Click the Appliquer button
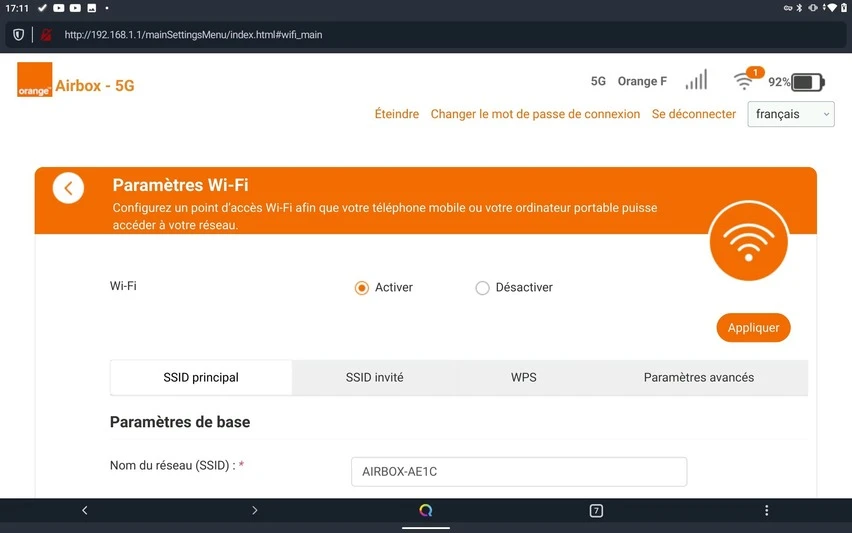The image size is (852, 533). 753,328
